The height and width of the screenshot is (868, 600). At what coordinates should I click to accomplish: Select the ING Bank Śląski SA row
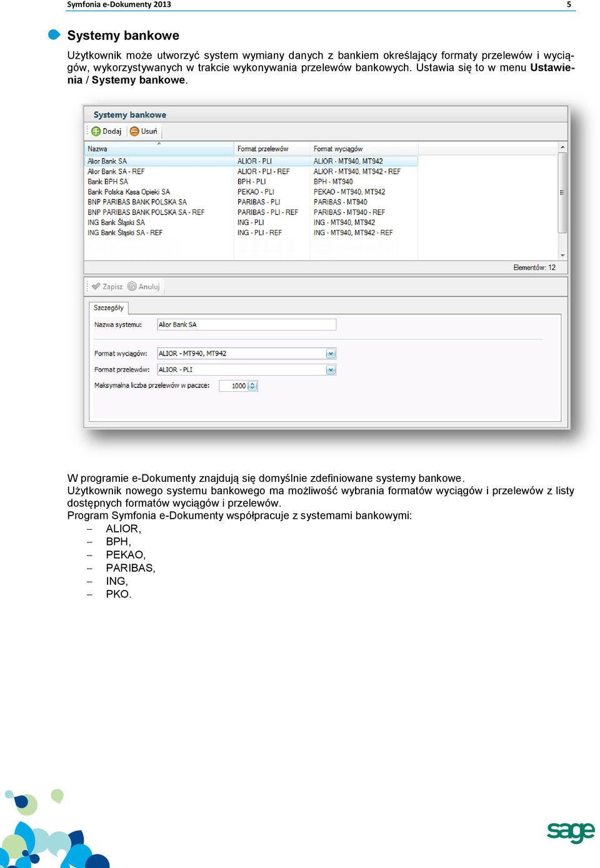(251, 222)
